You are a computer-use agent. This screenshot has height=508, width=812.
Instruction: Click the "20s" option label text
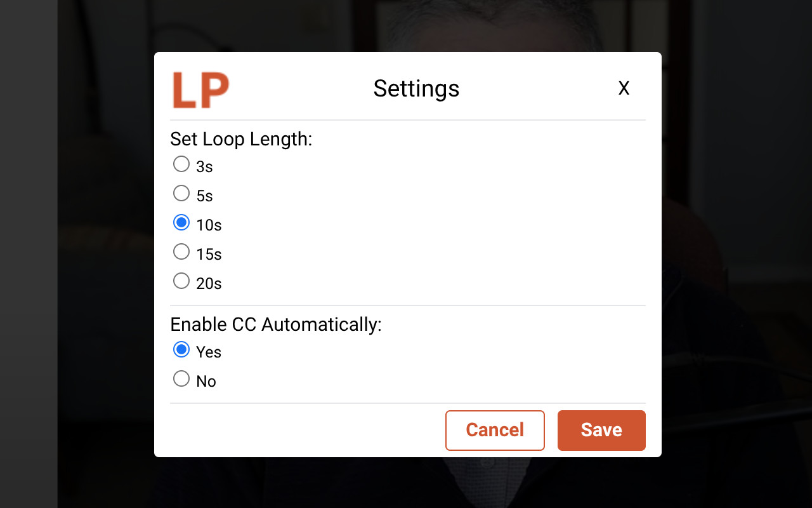(x=209, y=284)
